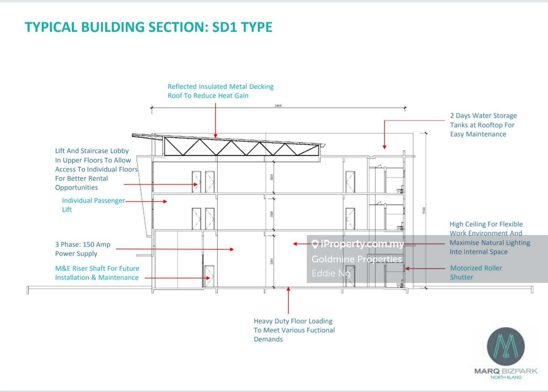This screenshot has height=392, width=548.
Task: Click the iProperty location pin icon
Action: (x=315, y=244)
